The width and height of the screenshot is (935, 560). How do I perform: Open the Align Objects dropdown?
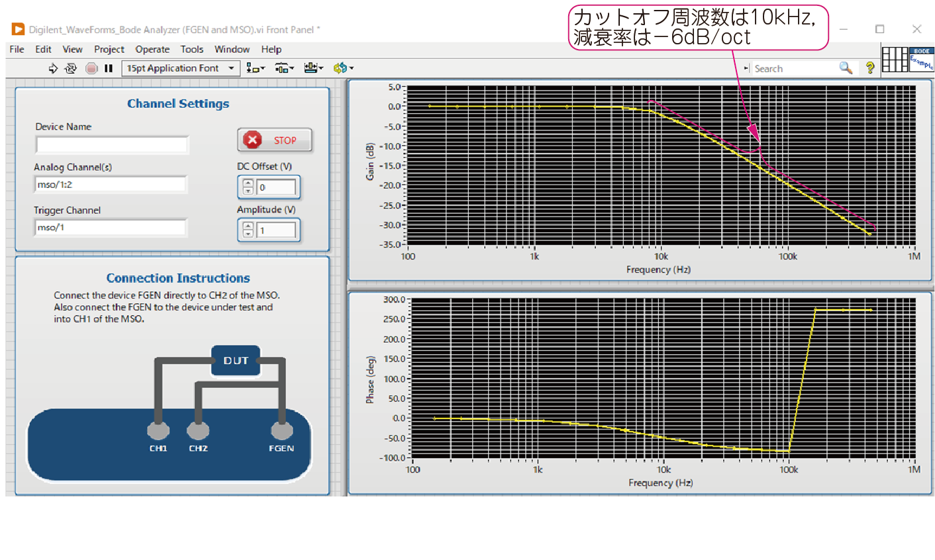pyautogui.click(x=256, y=68)
